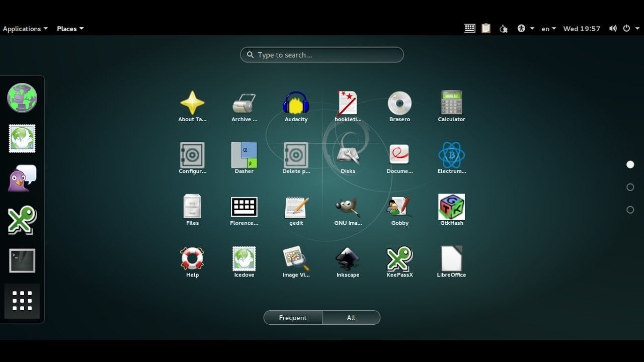
Task: Open Image Viewer app
Action: tap(296, 261)
